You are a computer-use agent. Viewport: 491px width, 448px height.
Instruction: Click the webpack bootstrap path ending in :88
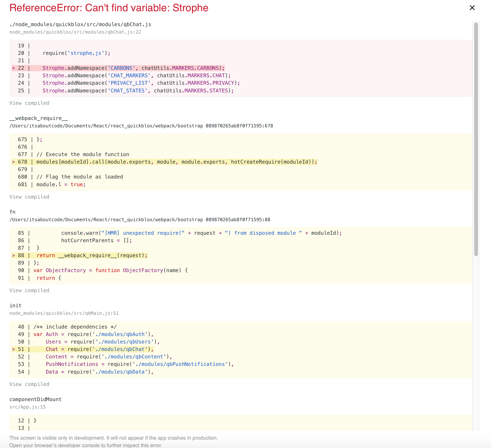point(140,220)
